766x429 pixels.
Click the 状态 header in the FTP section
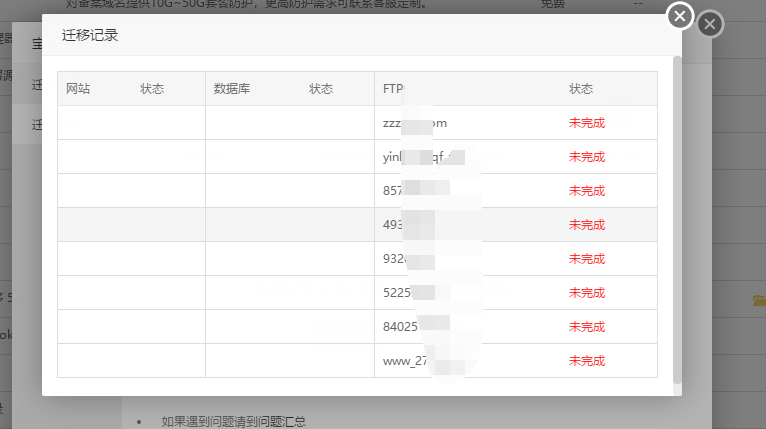pyautogui.click(x=581, y=88)
